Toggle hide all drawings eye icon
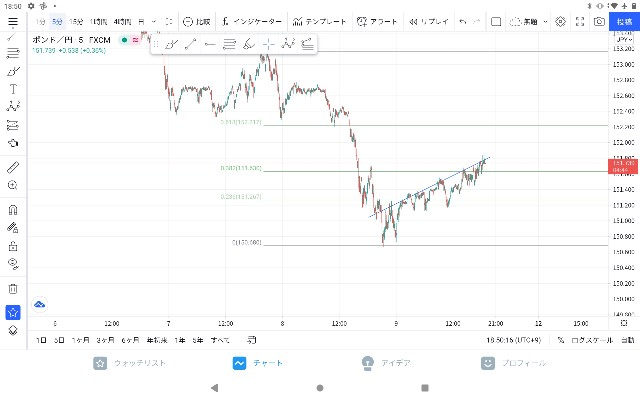Viewport: 640px width, 400px height. (x=13, y=264)
